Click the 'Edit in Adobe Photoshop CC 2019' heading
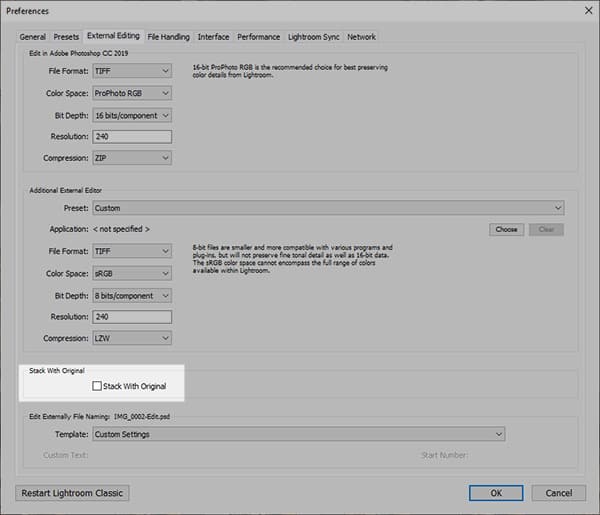 (x=78, y=53)
